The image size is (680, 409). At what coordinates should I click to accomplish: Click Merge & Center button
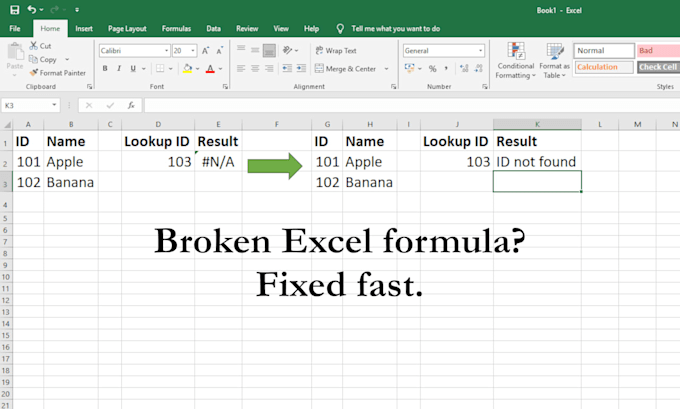pyautogui.click(x=346, y=69)
